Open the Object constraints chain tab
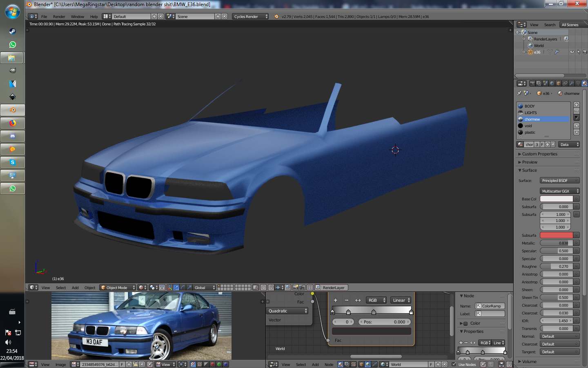 (x=565, y=83)
